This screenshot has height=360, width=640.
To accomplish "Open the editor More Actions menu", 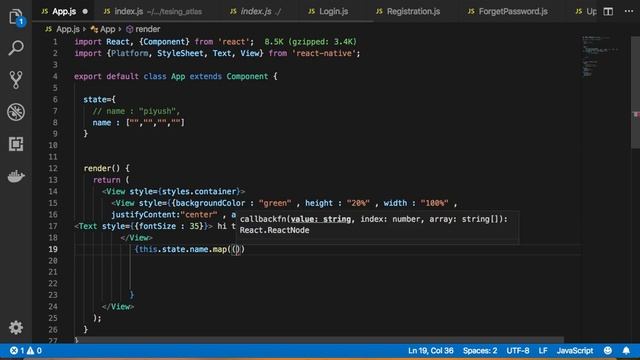I will point(629,11).
